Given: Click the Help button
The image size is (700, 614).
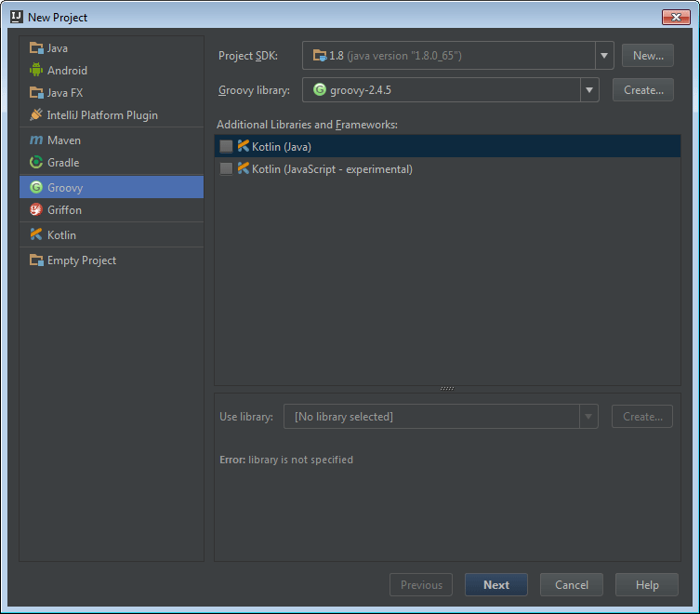Looking at the screenshot, I should 647,585.
